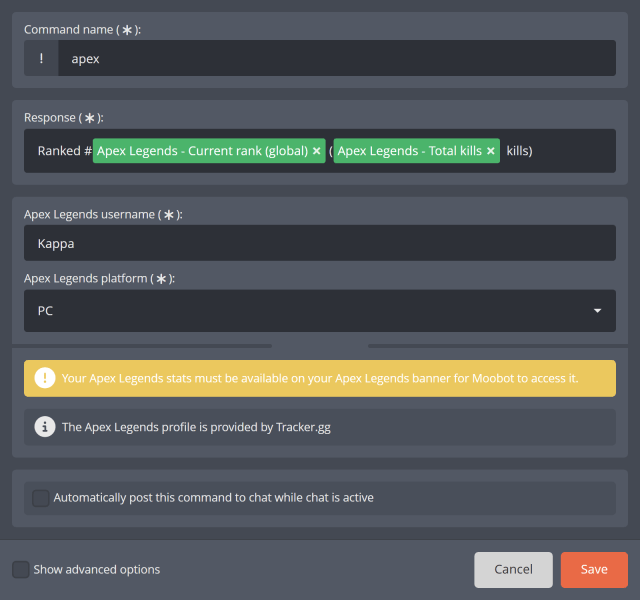The height and width of the screenshot is (600, 640).
Task: Click the Tracker.gg profile notice text
Action: [196, 427]
